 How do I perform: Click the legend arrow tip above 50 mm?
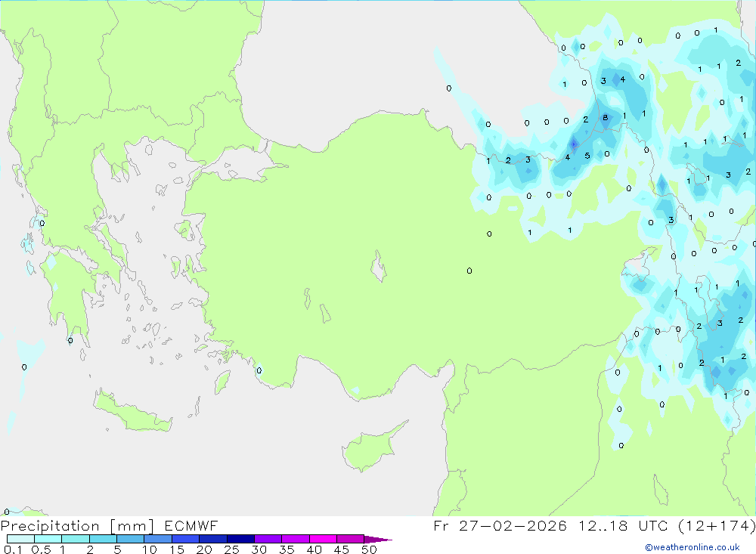pyautogui.click(x=378, y=540)
